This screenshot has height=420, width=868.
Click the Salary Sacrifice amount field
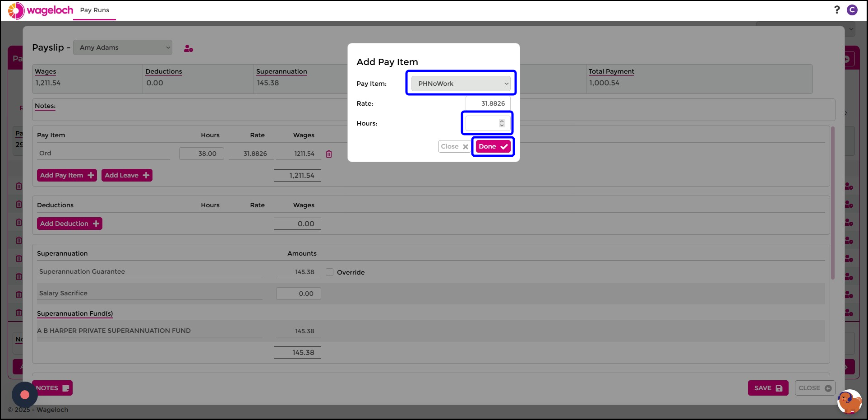click(x=299, y=294)
